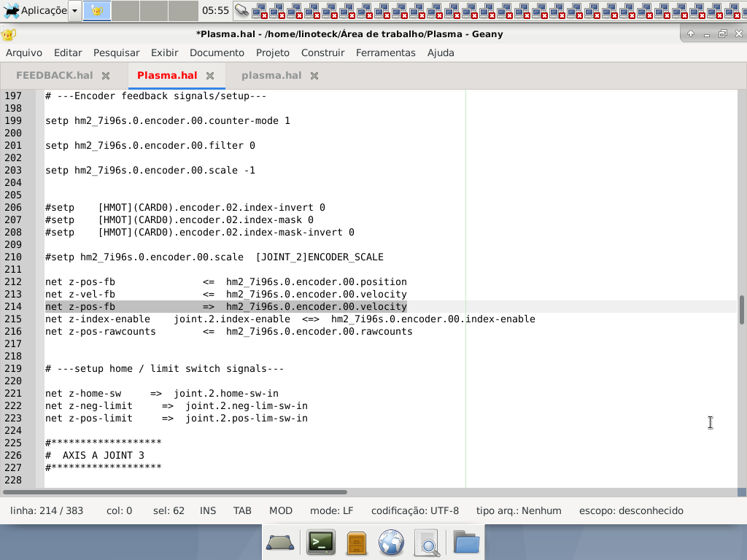Open the Exibir menu

point(164,52)
